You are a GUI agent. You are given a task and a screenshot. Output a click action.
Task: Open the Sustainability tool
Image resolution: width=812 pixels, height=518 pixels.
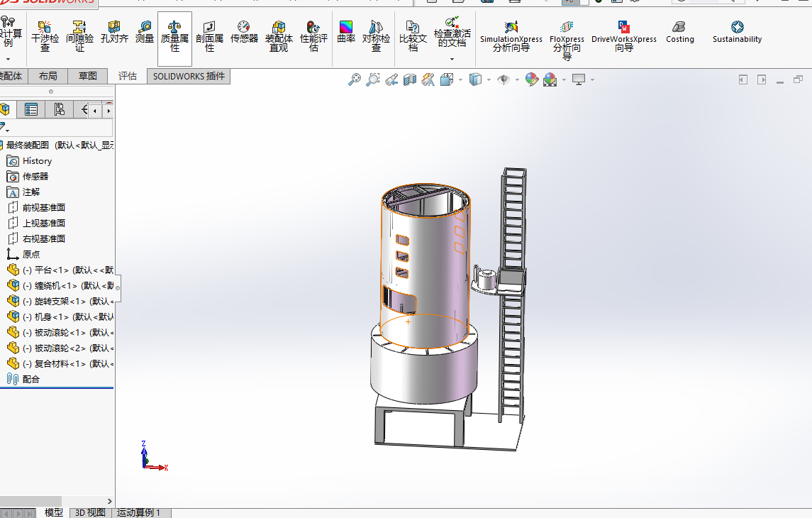pos(737,33)
